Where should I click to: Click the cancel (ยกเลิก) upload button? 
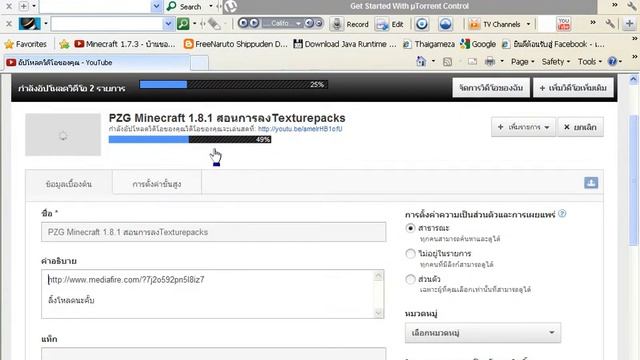pyautogui.click(x=580, y=127)
